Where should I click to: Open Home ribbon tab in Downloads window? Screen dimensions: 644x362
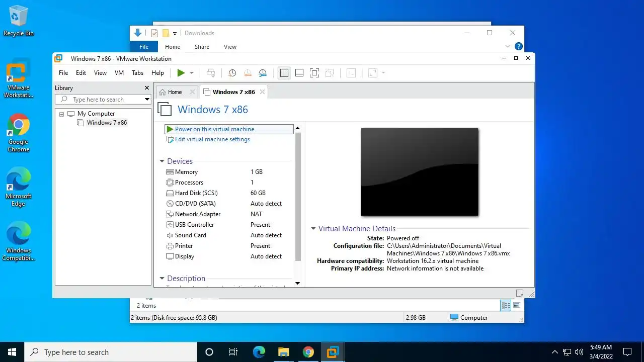[173, 47]
